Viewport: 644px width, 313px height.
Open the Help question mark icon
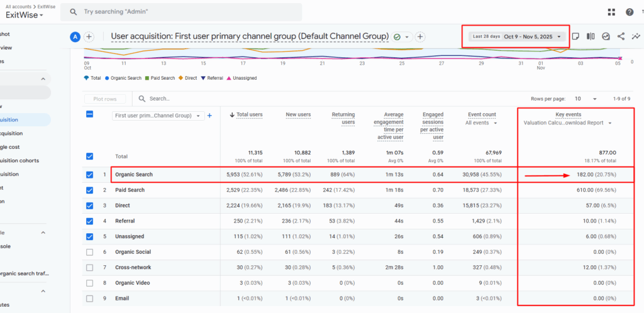630,13
